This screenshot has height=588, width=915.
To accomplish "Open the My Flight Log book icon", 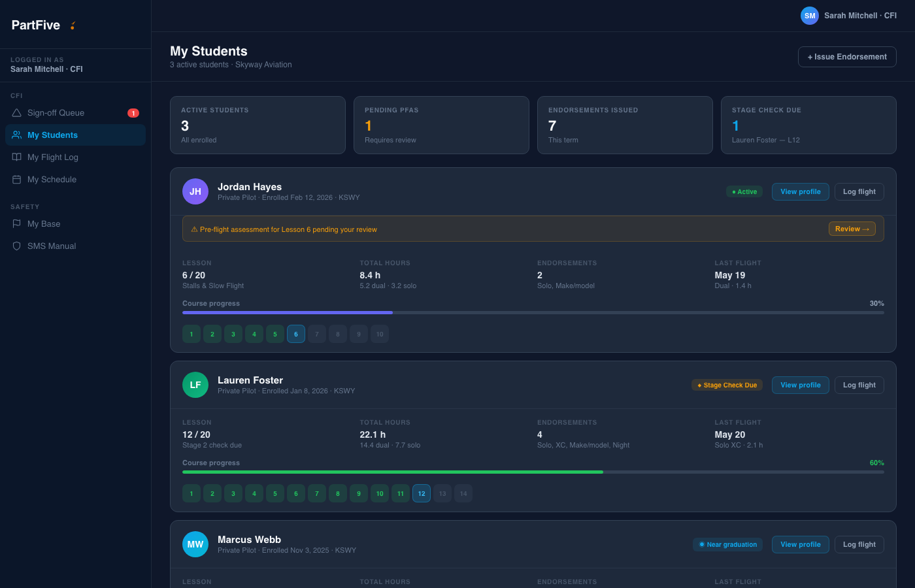I will [17, 157].
